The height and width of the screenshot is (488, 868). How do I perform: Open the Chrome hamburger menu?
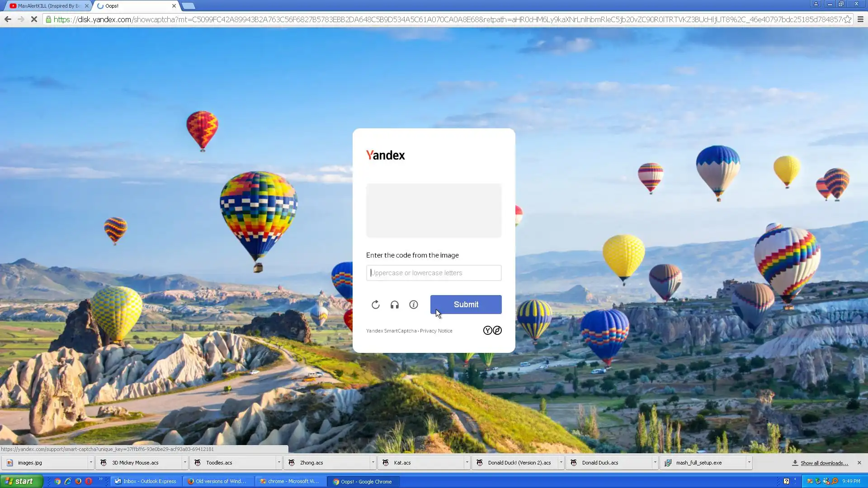[860, 19]
